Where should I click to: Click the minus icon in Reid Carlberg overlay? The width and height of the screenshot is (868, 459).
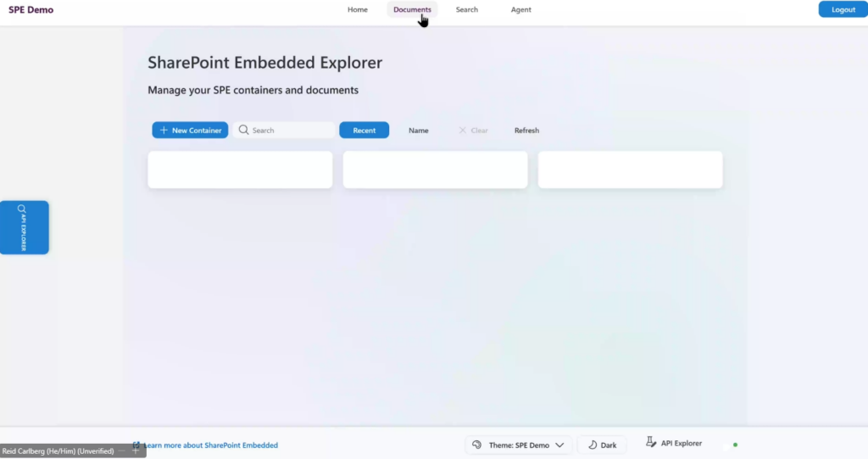coord(122,451)
